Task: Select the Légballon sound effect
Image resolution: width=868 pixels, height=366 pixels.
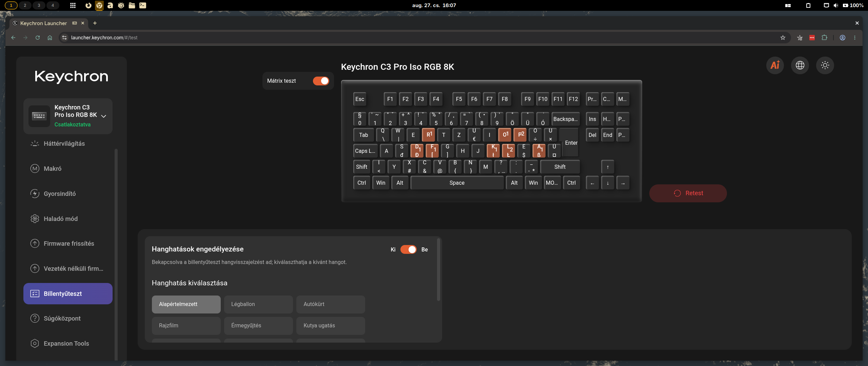Action: 258,304
